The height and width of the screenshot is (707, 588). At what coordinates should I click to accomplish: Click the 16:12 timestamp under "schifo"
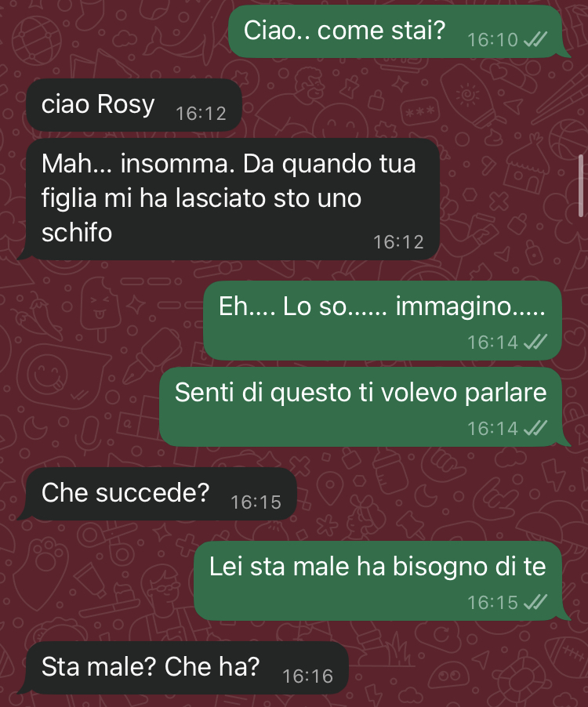pyautogui.click(x=398, y=242)
